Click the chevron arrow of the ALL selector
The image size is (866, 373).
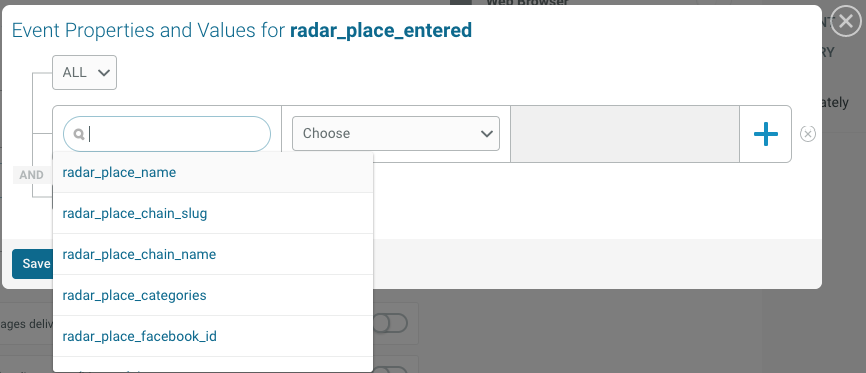[103, 72]
